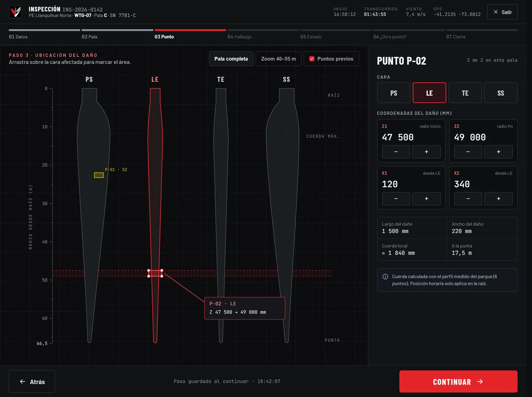The image size is (532, 397).
Task: Increase Z2 radio fin with plus
Action: (x=498, y=152)
